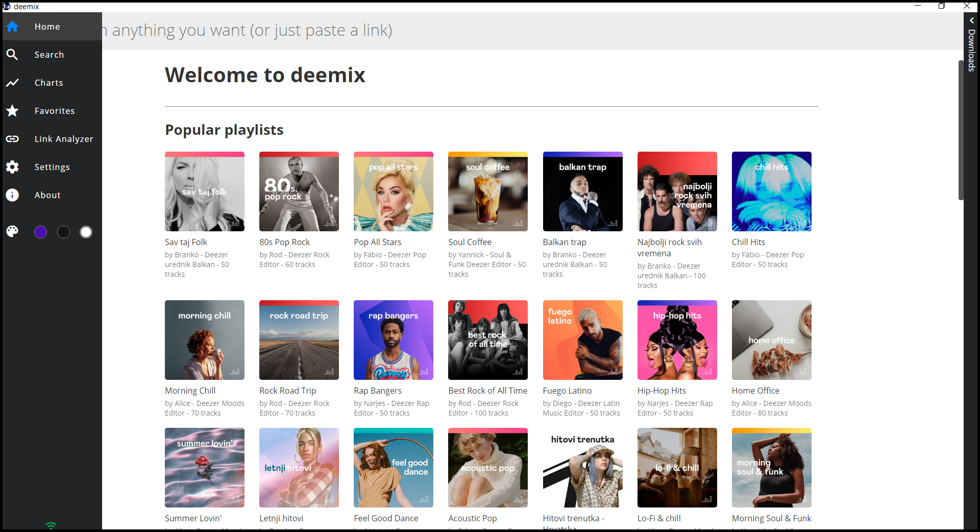Open the Najbolji rock svih vremena cover
The width and height of the screenshot is (980, 532).
(x=677, y=191)
